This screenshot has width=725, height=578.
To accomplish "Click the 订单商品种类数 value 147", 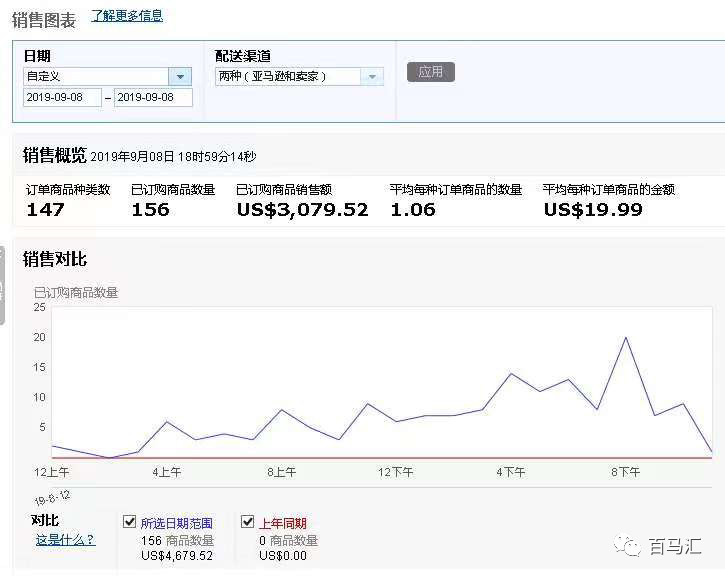I will coord(46,210).
